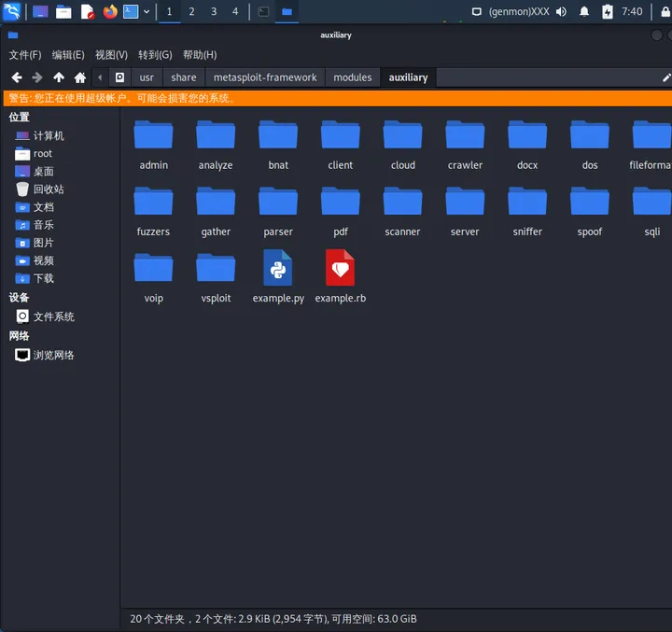Select the fuzzers folder

[x=153, y=211]
